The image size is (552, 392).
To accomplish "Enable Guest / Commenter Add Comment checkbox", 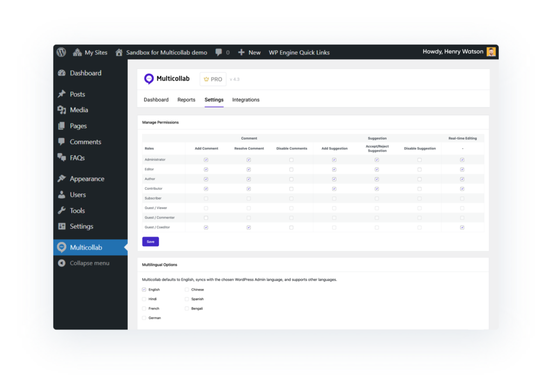I will tap(206, 218).
